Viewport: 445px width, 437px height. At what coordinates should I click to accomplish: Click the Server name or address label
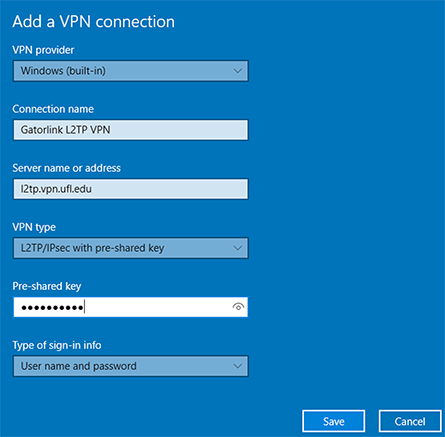point(67,168)
